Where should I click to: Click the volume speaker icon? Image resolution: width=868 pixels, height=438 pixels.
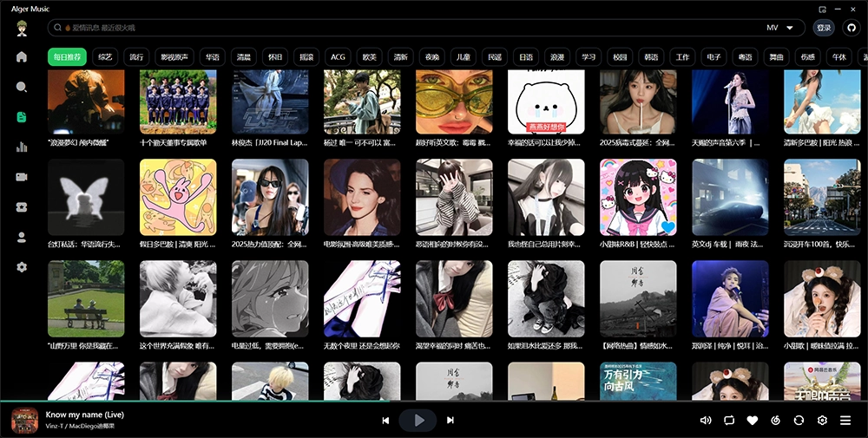tap(705, 421)
